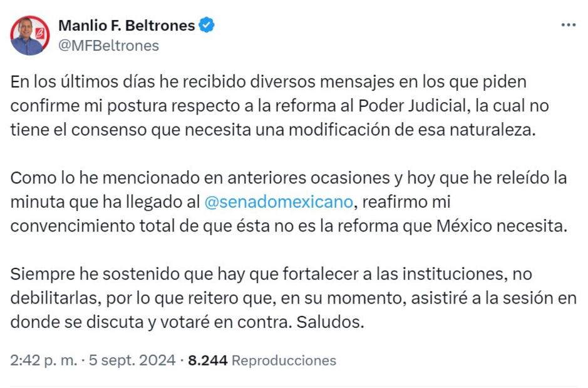Image resolution: width=588 pixels, height=388 pixels.
Task: Open Manlio F. Beltrones profile picture
Action: (x=29, y=35)
